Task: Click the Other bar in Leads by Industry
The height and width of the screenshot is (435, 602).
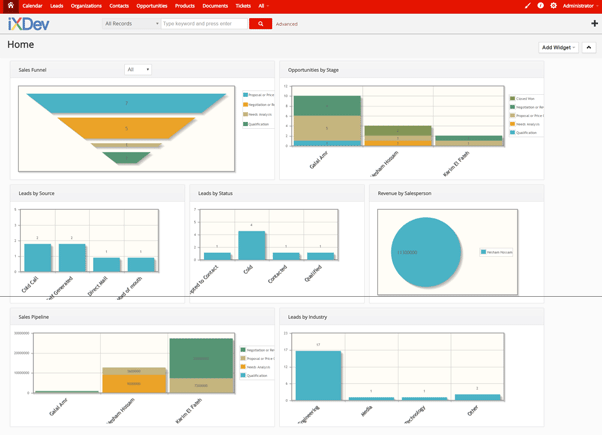Action: [478, 397]
